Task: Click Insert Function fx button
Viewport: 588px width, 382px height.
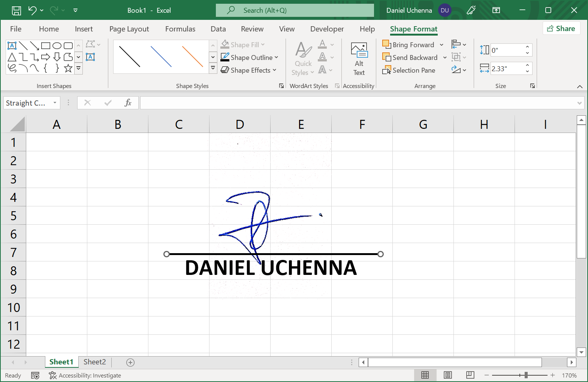Action: (128, 103)
